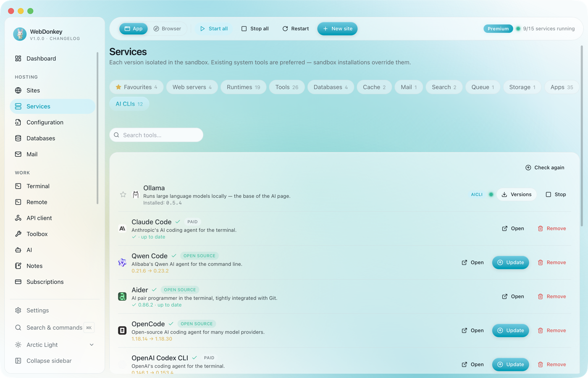Open Ollama's Versions dropdown
This screenshot has height=378, width=588.
[517, 194]
